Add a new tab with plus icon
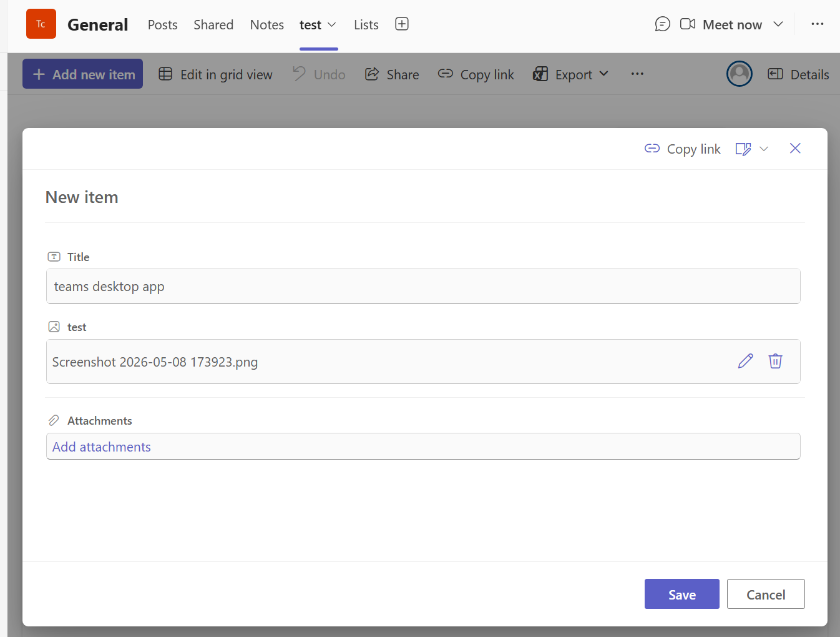 point(402,24)
